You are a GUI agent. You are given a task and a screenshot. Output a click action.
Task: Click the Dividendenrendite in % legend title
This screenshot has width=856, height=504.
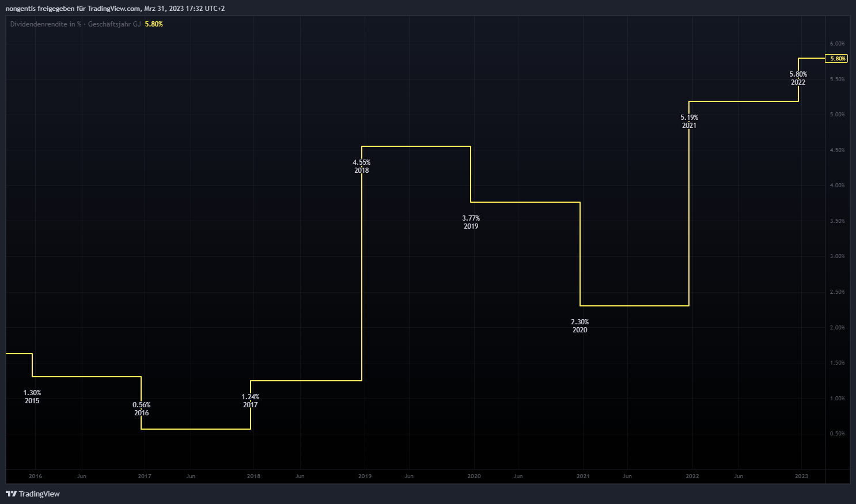coord(75,24)
